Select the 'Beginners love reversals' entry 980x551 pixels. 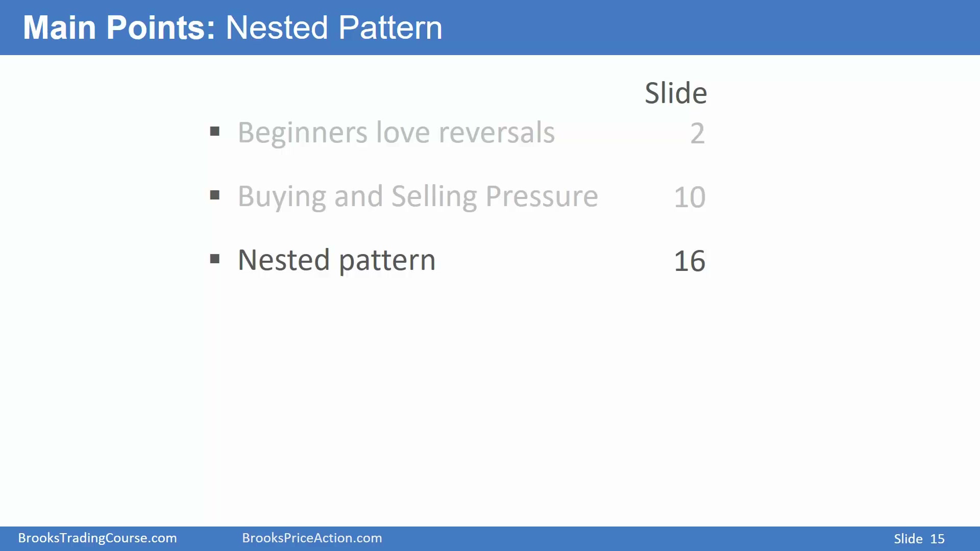pyautogui.click(x=396, y=133)
